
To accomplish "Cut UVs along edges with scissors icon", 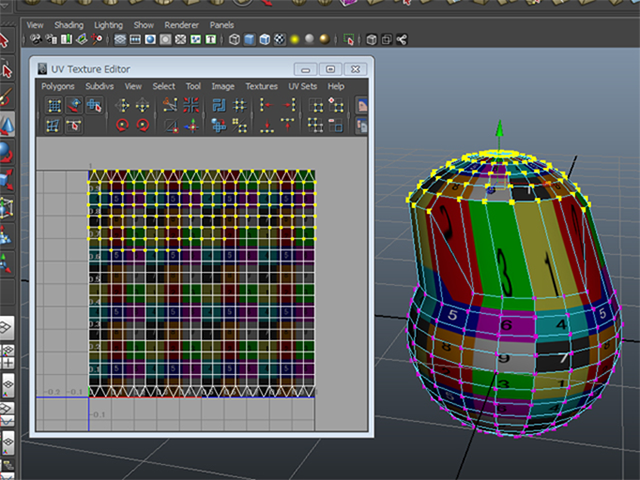I will click(x=170, y=106).
